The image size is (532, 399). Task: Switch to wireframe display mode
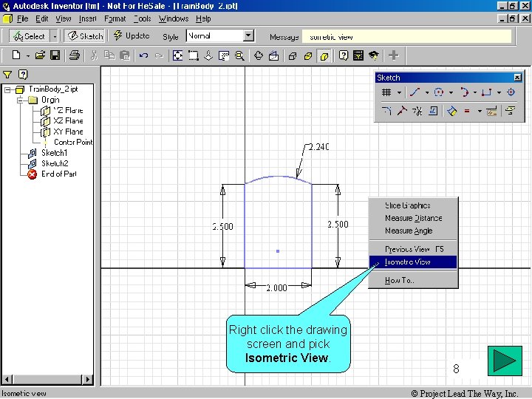(x=293, y=55)
